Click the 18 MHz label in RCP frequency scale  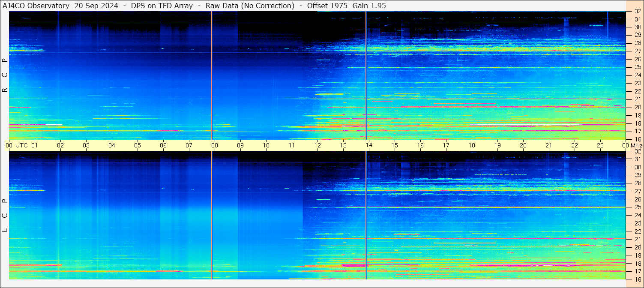tap(638, 123)
